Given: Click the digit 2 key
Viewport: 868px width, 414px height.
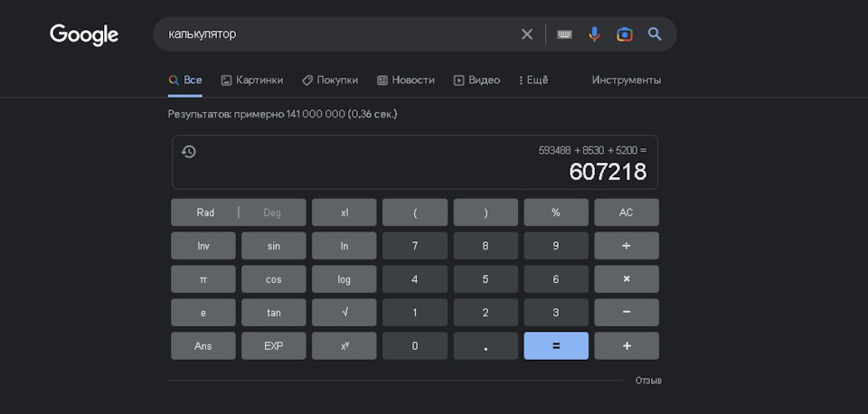Looking at the screenshot, I should pos(486,312).
